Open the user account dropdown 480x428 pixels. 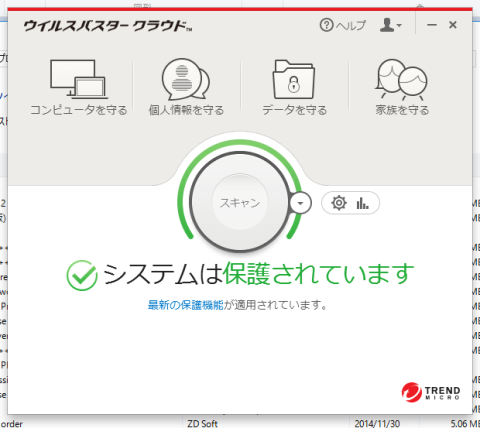point(391,25)
